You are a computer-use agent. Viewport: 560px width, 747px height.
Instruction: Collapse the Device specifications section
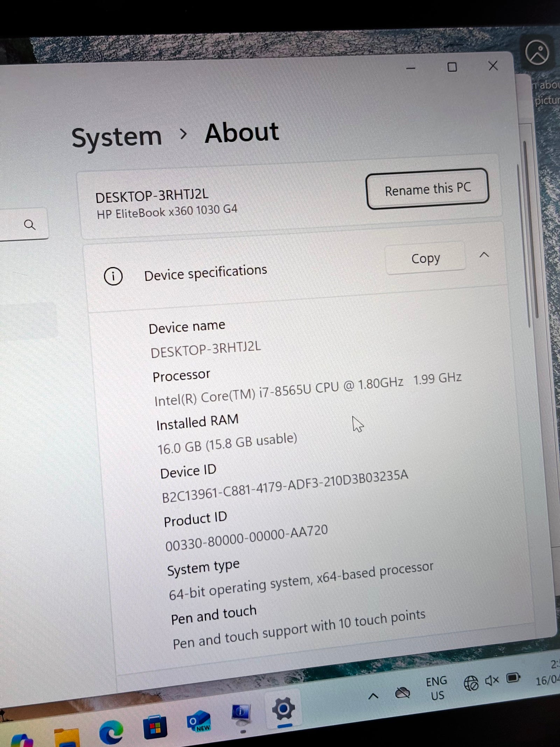[x=484, y=255]
